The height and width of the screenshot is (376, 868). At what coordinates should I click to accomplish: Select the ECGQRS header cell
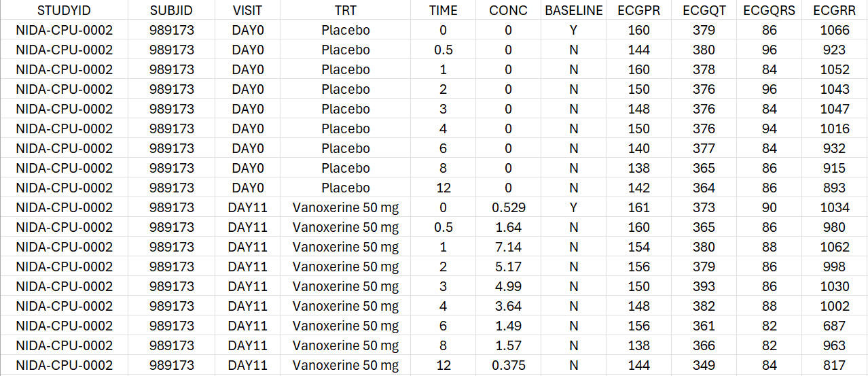769,10
